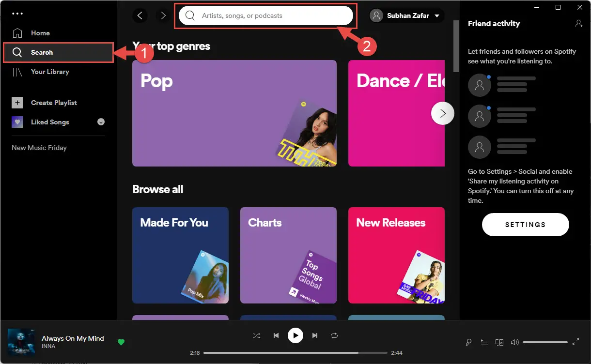
Task: Go to Home in the sidebar
Action: 40,33
